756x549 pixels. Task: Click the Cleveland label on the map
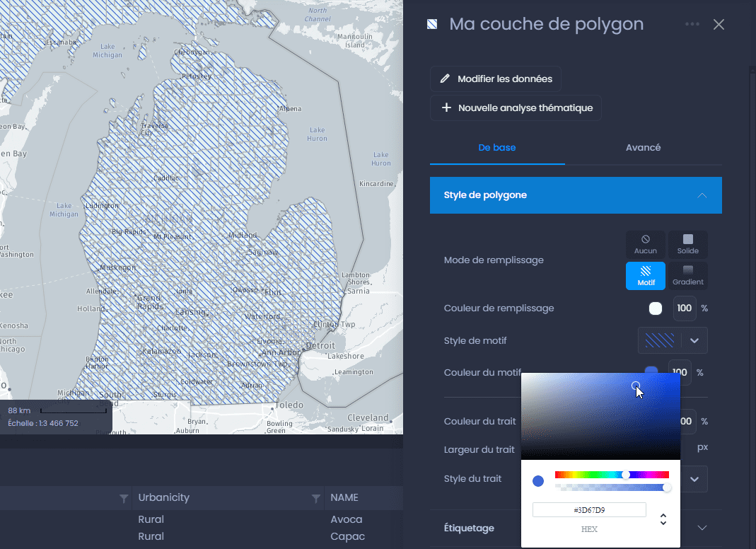coord(368,417)
